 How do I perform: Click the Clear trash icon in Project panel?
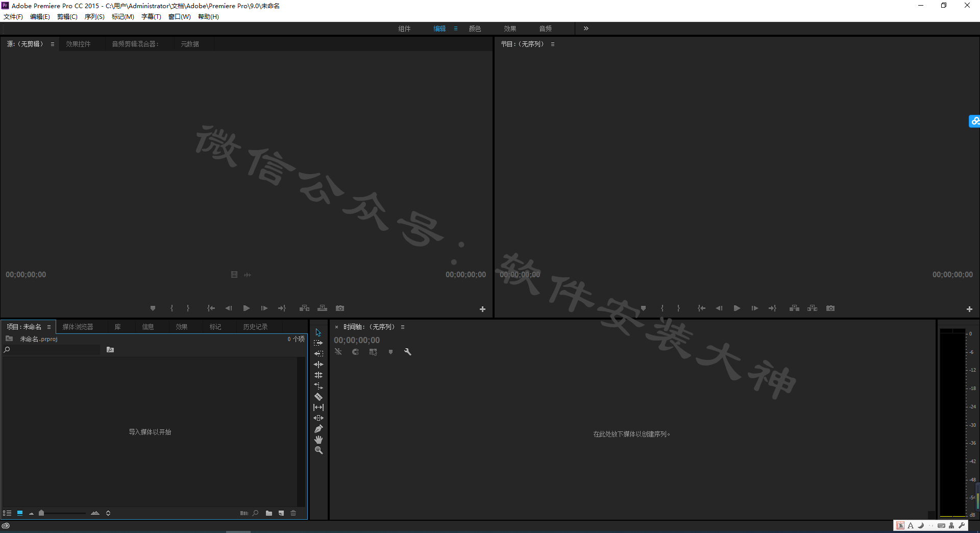pyautogui.click(x=293, y=513)
